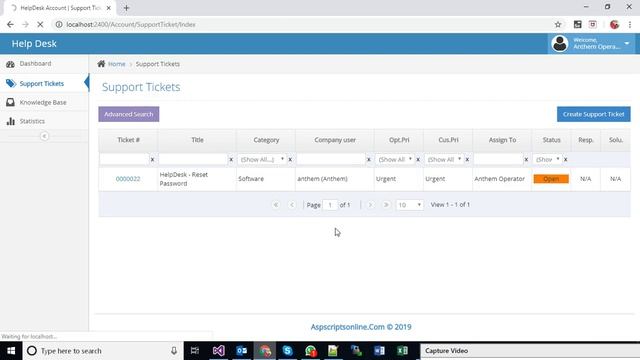Go to previous page of grid
This screenshot has height=360, width=640.
292,204
